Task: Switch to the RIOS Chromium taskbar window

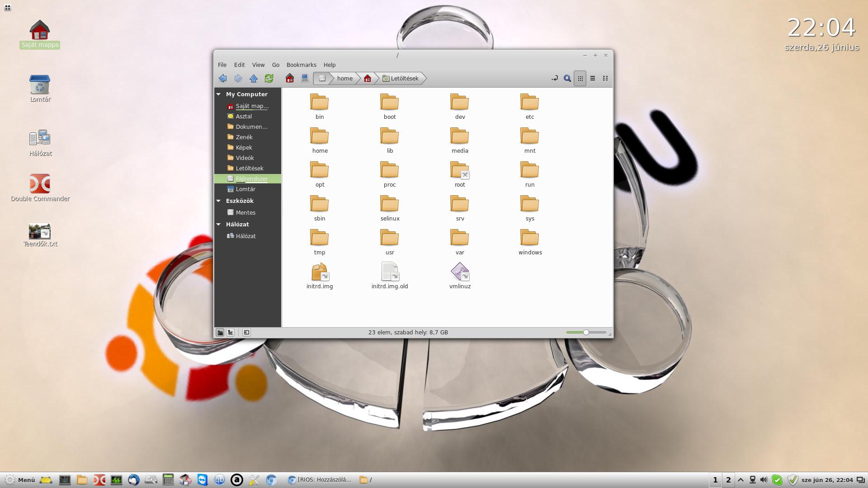Action: (x=320, y=480)
